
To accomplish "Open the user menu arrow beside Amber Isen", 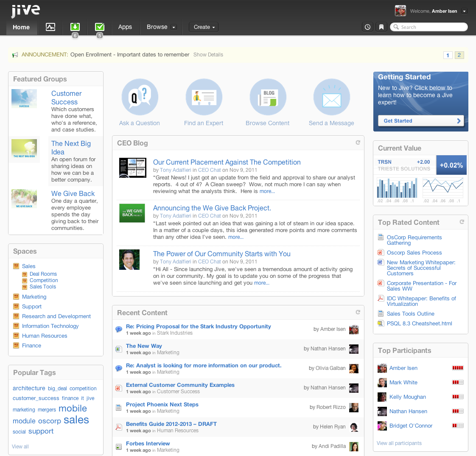I will (464, 11).
